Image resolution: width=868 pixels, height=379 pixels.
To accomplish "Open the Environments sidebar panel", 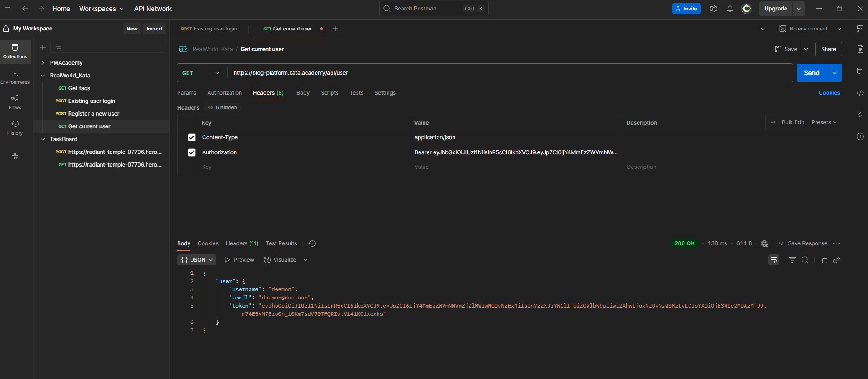I will tap(15, 77).
